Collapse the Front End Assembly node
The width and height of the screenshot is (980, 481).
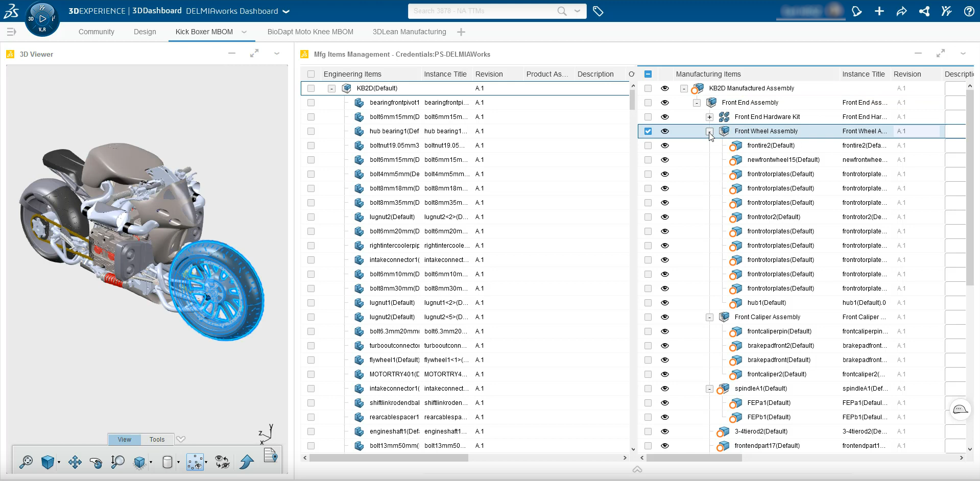[x=697, y=103]
